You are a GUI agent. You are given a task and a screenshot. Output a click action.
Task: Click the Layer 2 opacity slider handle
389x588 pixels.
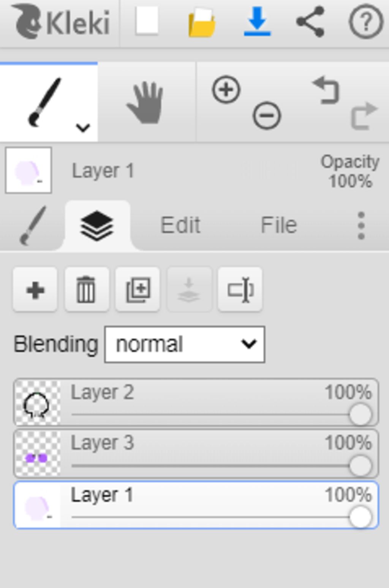(x=360, y=414)
